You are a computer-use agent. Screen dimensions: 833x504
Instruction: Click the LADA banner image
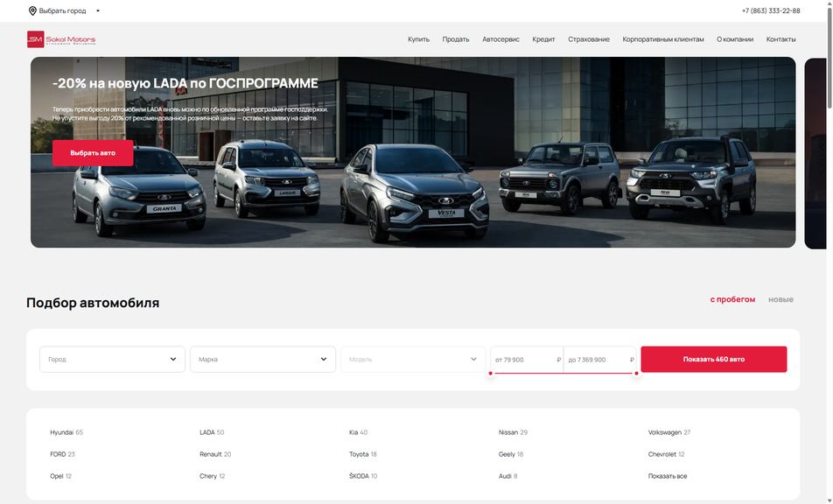(x=413, y=152)
